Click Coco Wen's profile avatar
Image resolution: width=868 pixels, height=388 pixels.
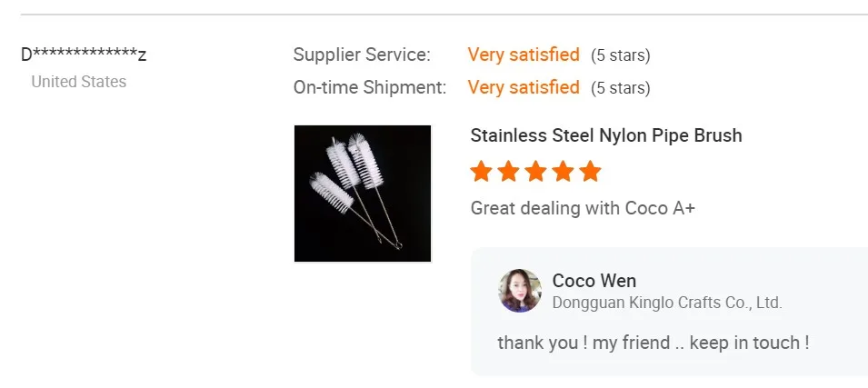click(x=520, y=291)
